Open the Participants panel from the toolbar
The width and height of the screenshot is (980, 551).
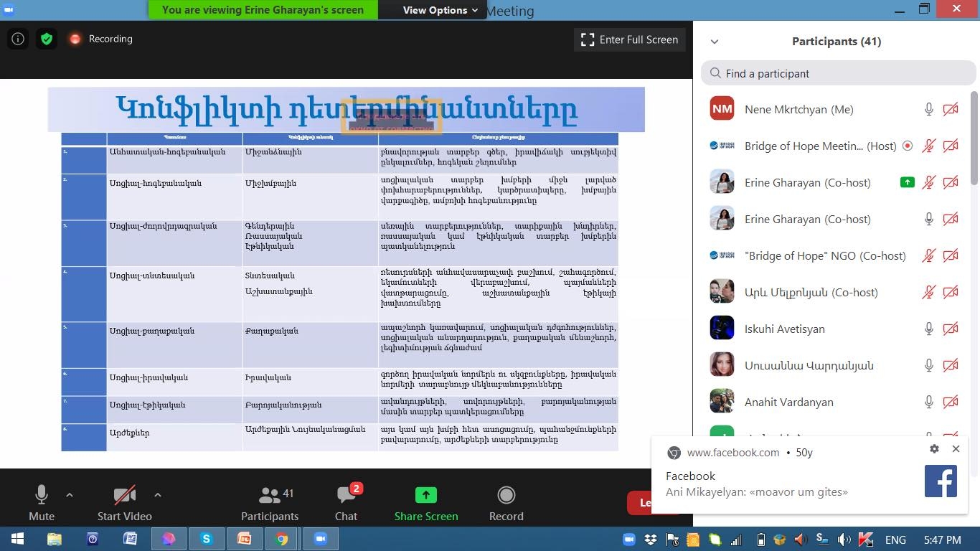[270, 504]
